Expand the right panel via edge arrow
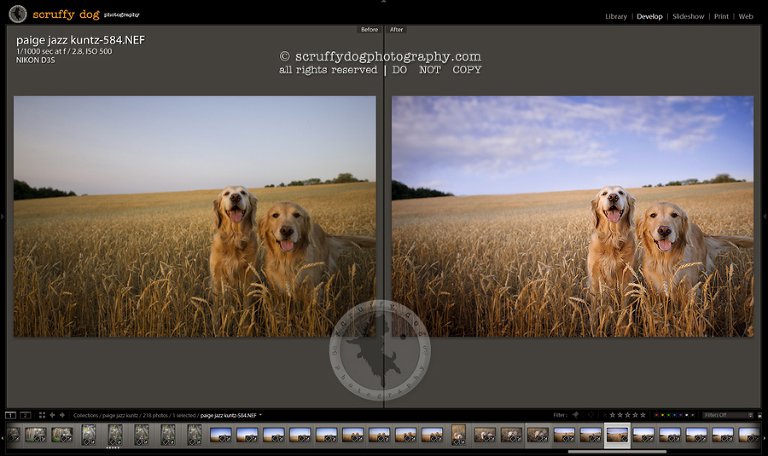Image resolution: width=768 pixels, height=456 pixels. coord(764,215)
